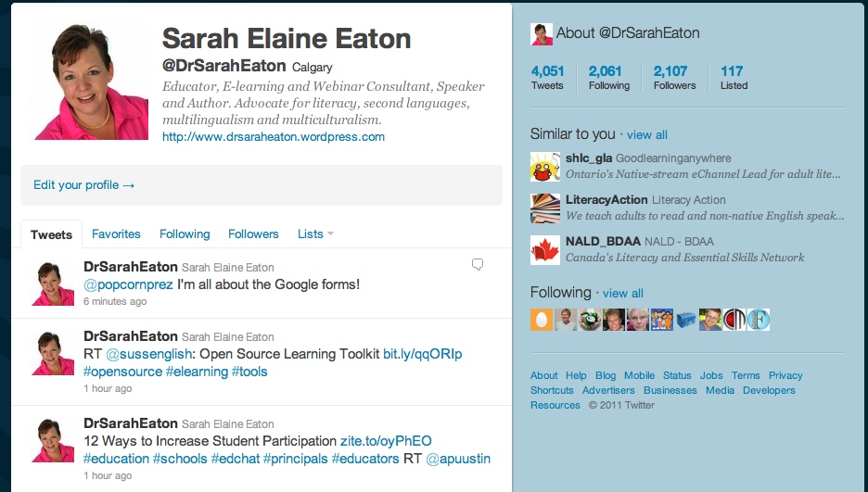Click the Privacy footer link

pos(785,375)
